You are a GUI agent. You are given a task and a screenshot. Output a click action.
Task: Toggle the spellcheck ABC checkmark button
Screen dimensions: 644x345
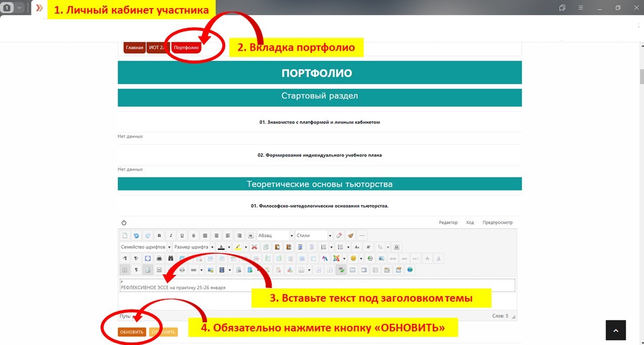pos(342,270)
